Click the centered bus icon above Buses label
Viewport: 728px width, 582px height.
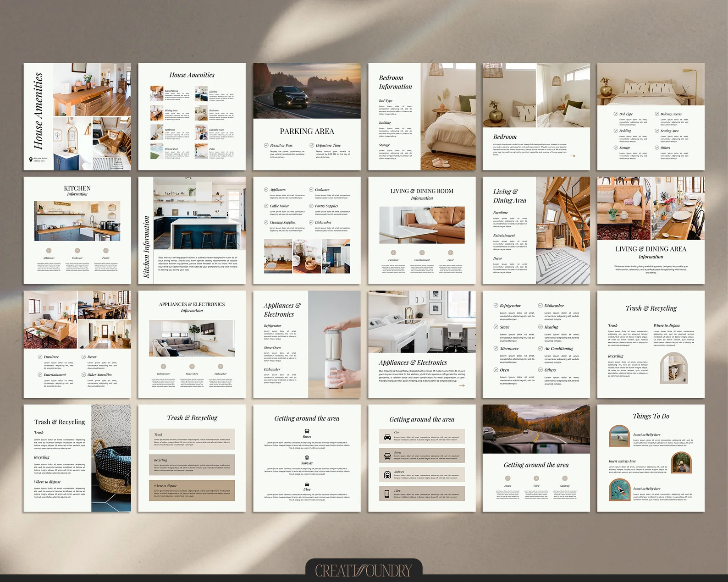307,431
